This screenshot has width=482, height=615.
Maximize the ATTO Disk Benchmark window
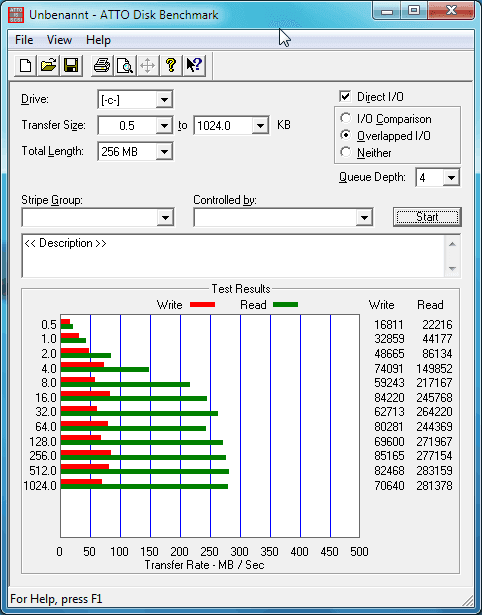pyautogui.click(x=414, y=11)
